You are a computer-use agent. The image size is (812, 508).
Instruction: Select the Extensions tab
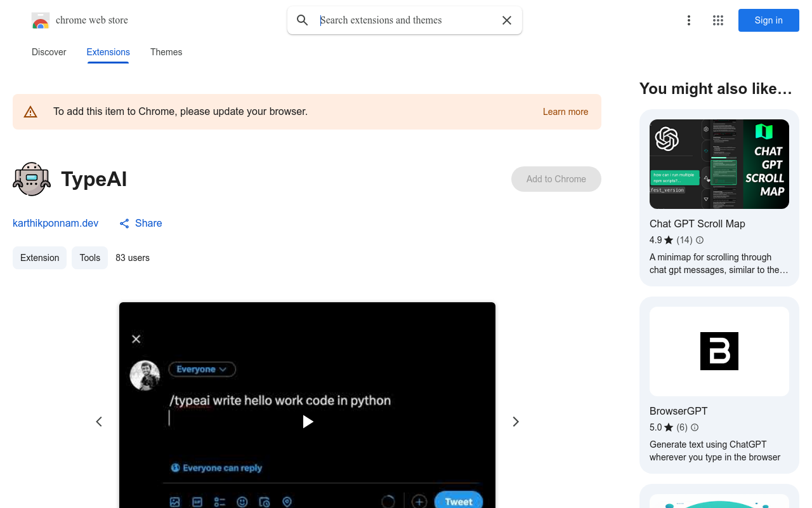[108, 52]
